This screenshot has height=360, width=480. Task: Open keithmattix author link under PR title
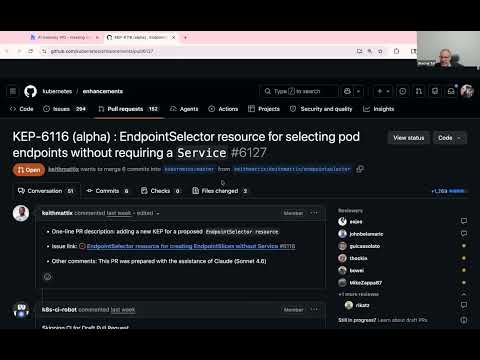coord(63,169)
